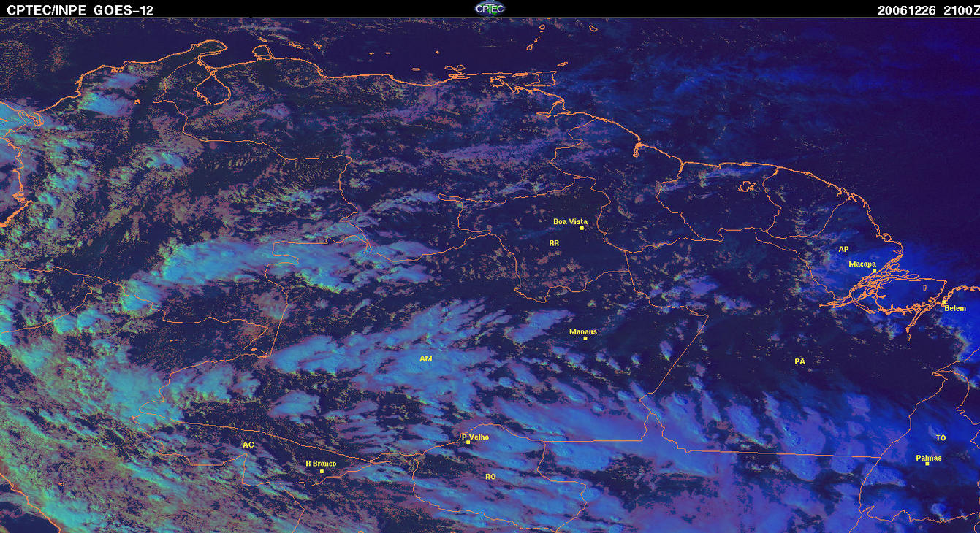
Task: Click the RR state label
Action: (x=554, y=242)
